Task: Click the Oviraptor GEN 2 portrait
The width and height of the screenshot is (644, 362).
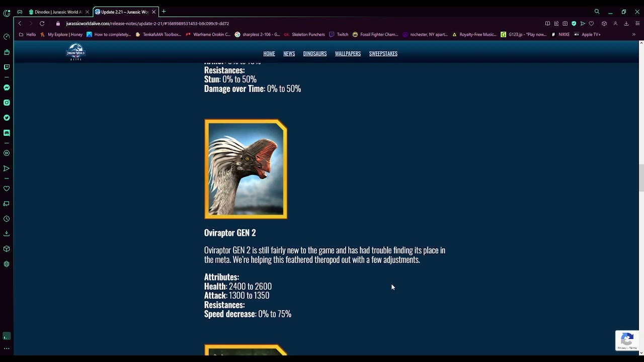Action: pyautogui.click(x=246, y=169)
